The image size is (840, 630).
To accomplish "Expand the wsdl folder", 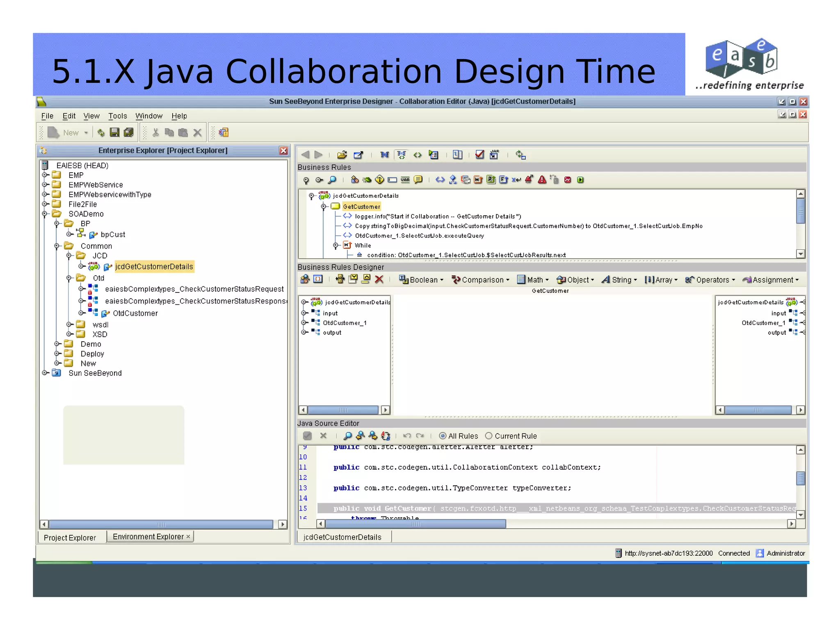I will tap(69, 324).
